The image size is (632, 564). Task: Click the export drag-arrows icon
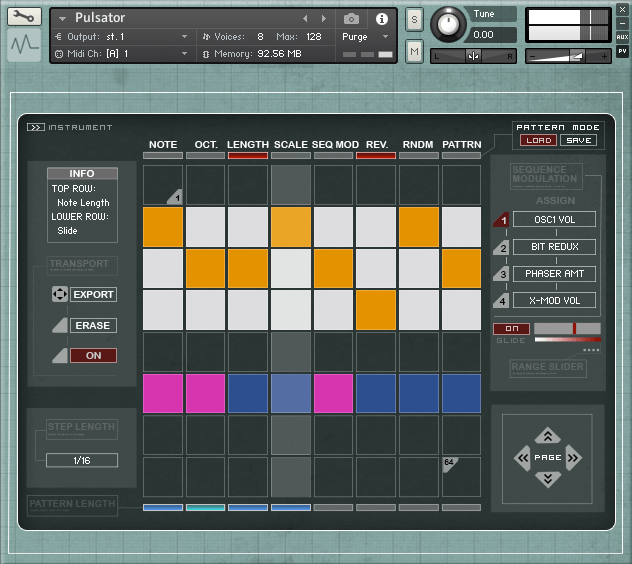58,295
